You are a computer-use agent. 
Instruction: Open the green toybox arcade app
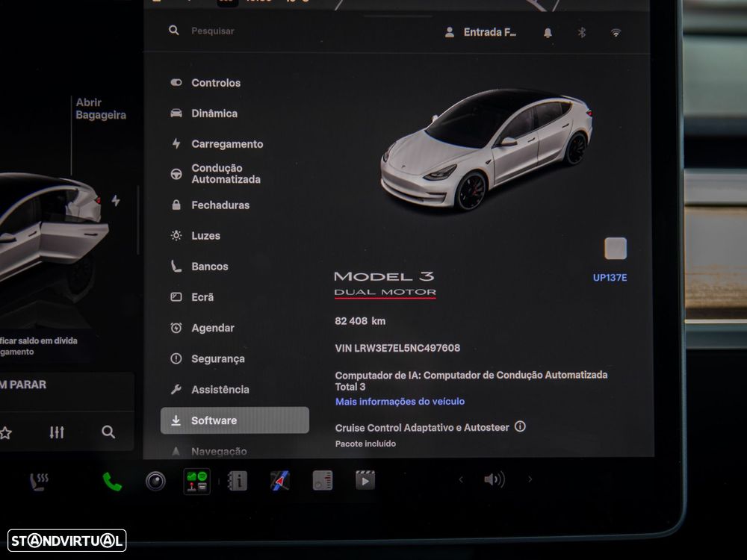[196, 482]
